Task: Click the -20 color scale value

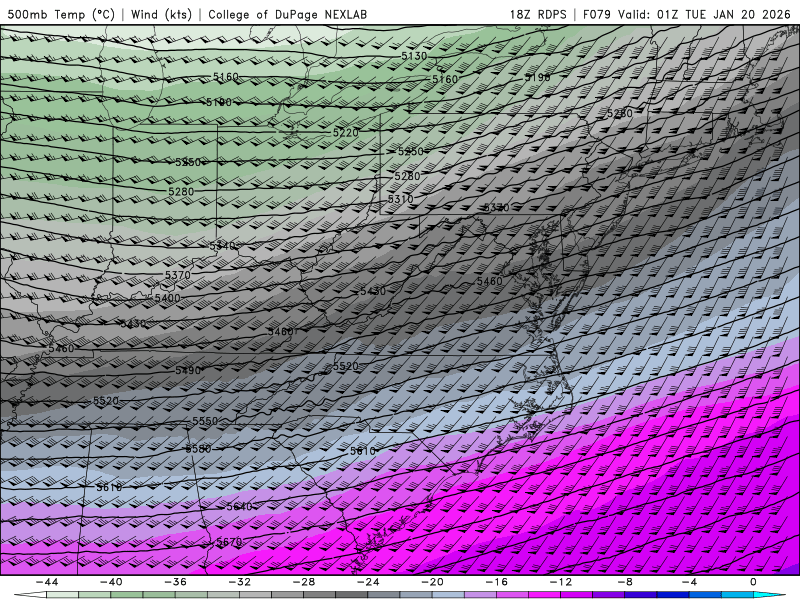Action: [433, 582]
